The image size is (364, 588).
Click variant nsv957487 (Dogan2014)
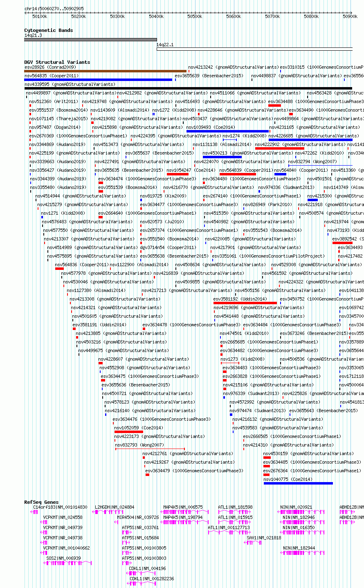55,127
